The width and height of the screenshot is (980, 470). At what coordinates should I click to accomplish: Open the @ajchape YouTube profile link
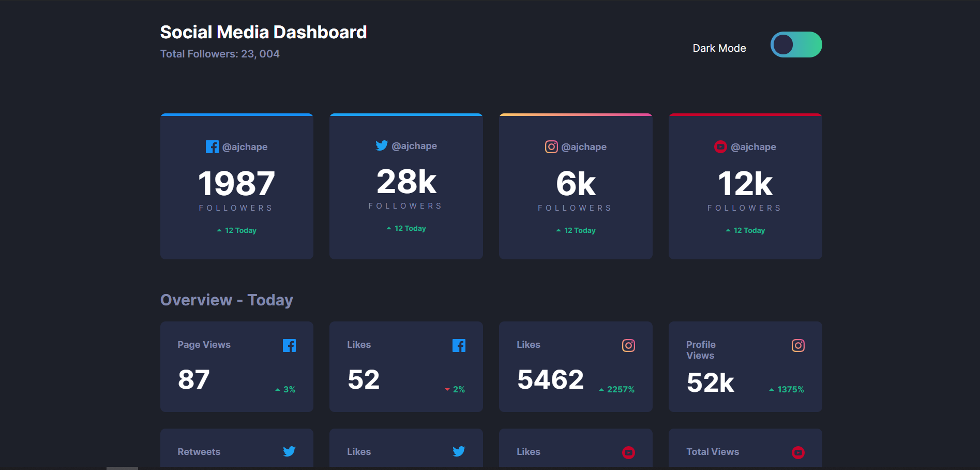[x=753, y=146]
